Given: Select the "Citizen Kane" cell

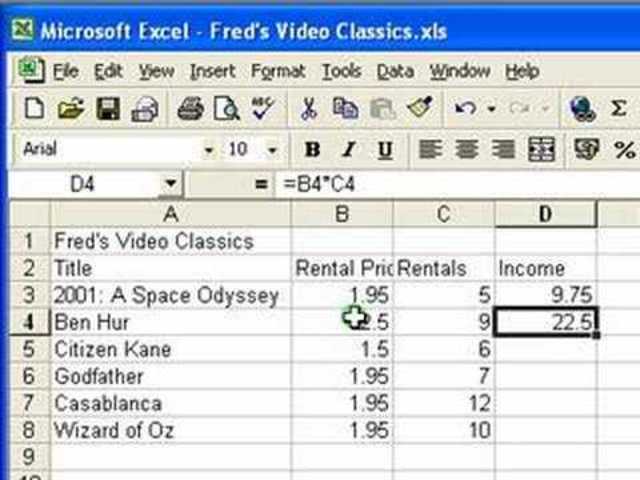Looking at the screenshot, I should [171, 349].
